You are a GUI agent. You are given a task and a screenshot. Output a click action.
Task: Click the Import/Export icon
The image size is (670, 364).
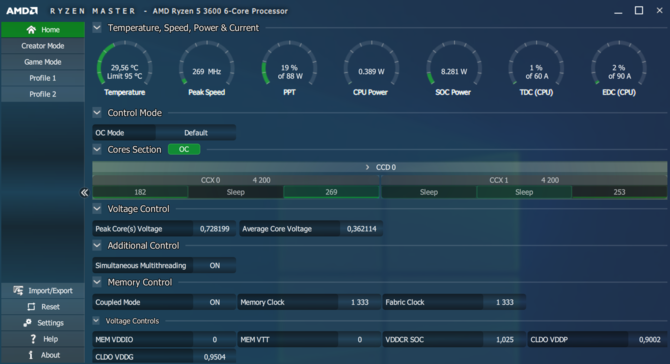(18, 291)
